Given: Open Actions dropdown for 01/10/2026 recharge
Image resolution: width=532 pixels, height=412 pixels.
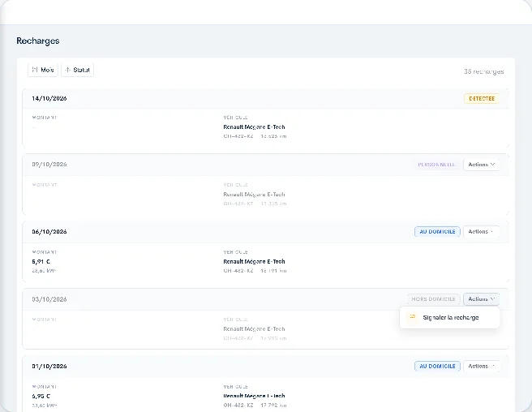Looking at the screenshot, I should coord(481,367).
